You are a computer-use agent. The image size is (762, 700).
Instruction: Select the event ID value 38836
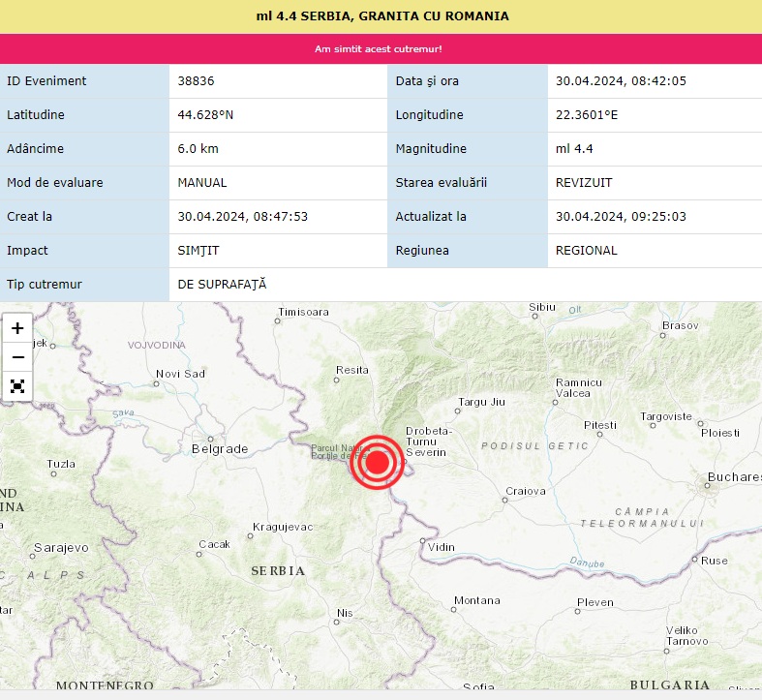(197, 81)
